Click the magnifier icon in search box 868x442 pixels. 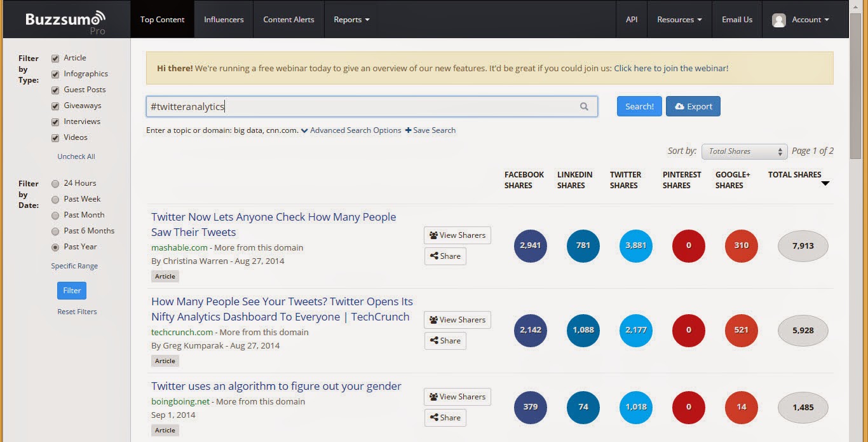(584, 107)
